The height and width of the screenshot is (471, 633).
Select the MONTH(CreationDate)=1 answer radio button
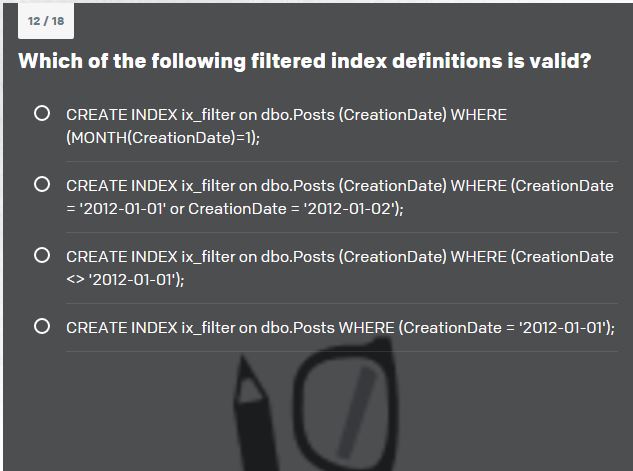[x=42, y=114]
